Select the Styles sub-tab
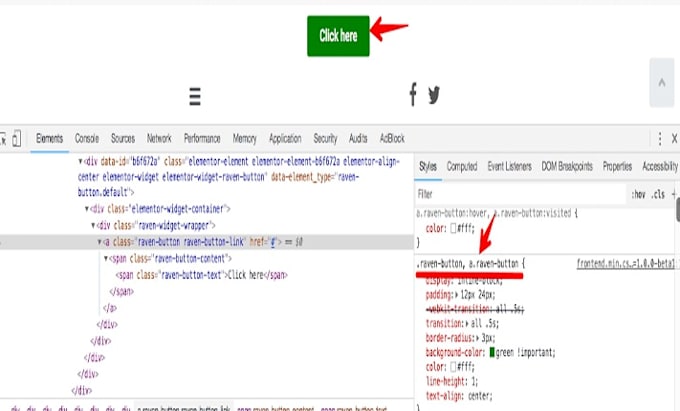The height and width of the screenshot is (411, 680). [428, 166]
